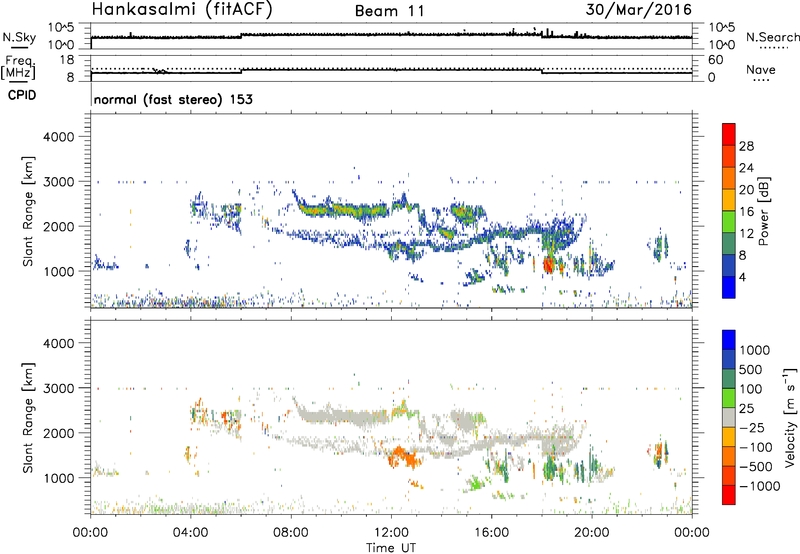
Task: Pick the blue Power segment between 4 and 8
Action: [x=729, y=265]
